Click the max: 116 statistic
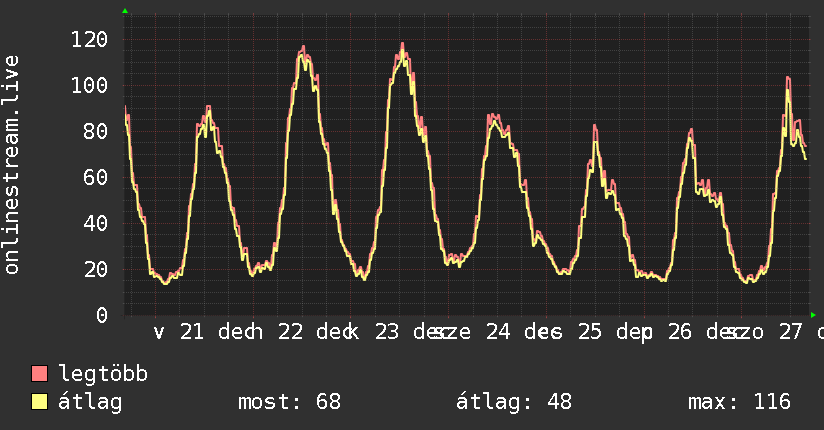This screenshot has height=430, width=824. 739,402
